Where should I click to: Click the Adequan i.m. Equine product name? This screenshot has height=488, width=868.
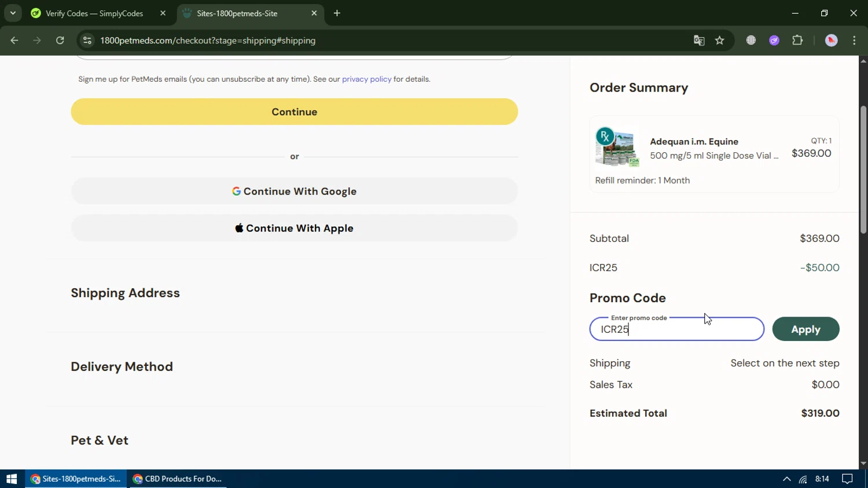pos(694,142)
